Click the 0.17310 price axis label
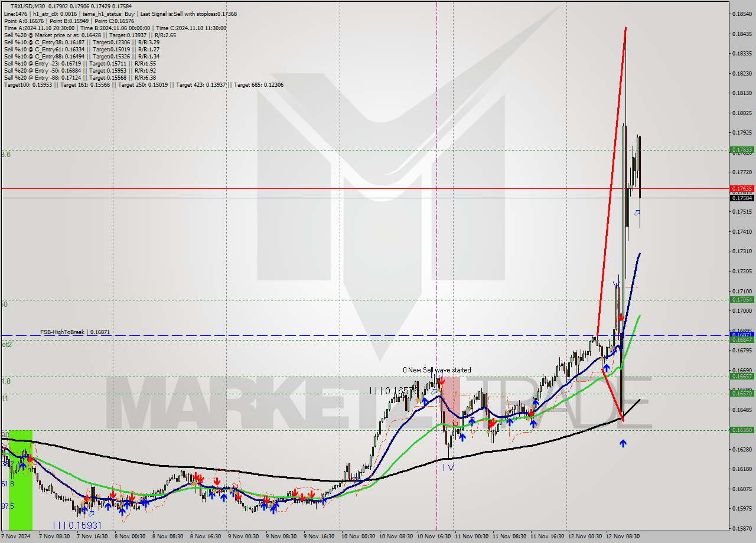This screenshot has height=543, width=756. pos(742,251)
